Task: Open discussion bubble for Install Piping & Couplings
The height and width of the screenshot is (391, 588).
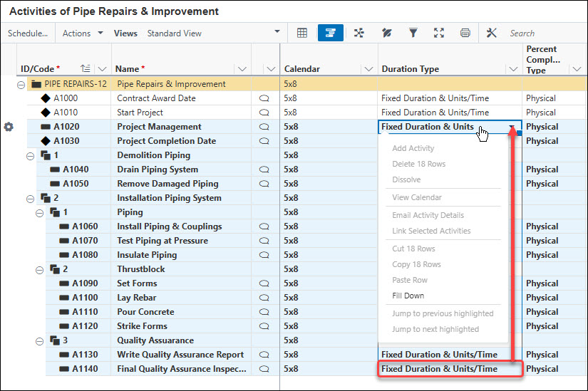Action: (x=264, y=226)
